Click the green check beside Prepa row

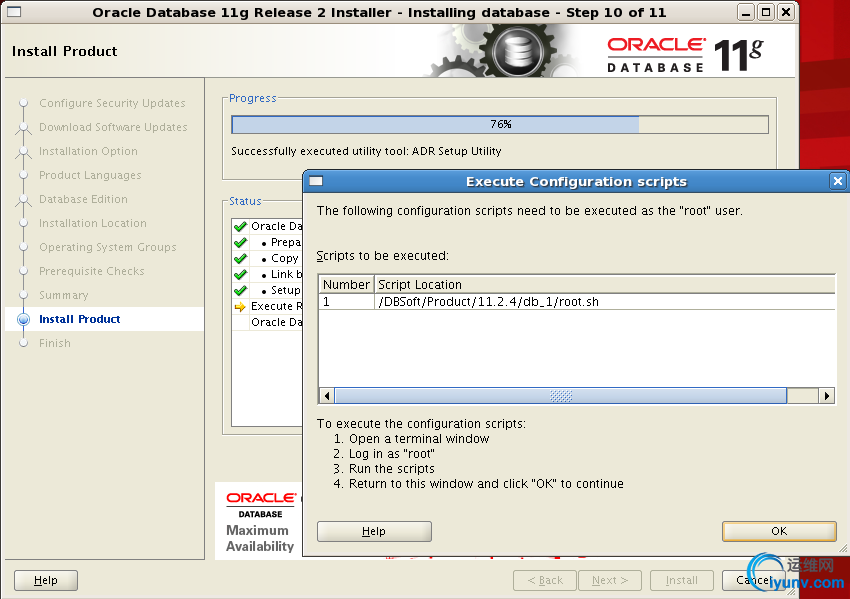(x=240, y=242)
